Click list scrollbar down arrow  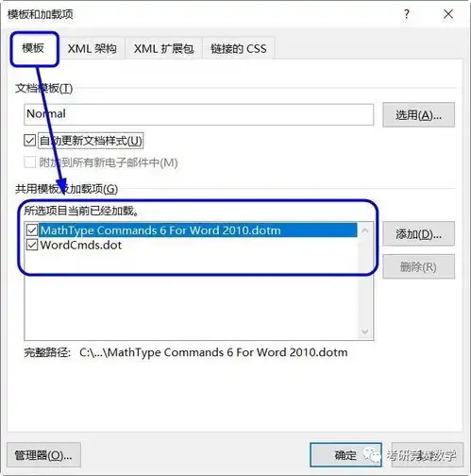pyautogui.click(x=365, y=331)
